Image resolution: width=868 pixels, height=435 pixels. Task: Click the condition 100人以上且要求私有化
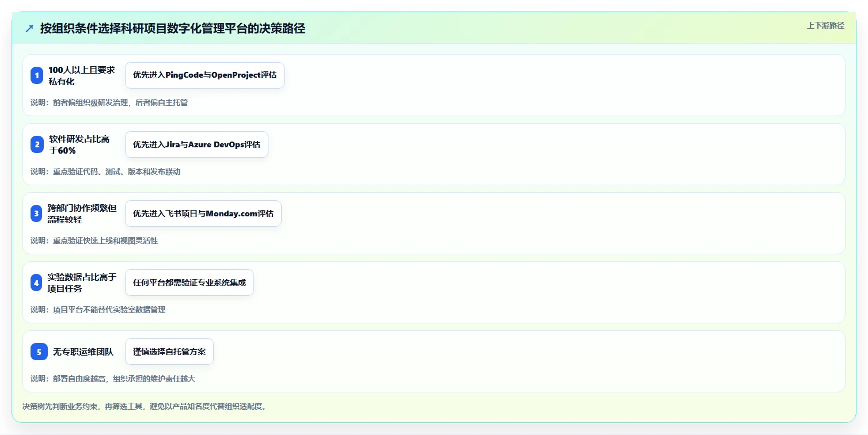[x=82, y=75]
